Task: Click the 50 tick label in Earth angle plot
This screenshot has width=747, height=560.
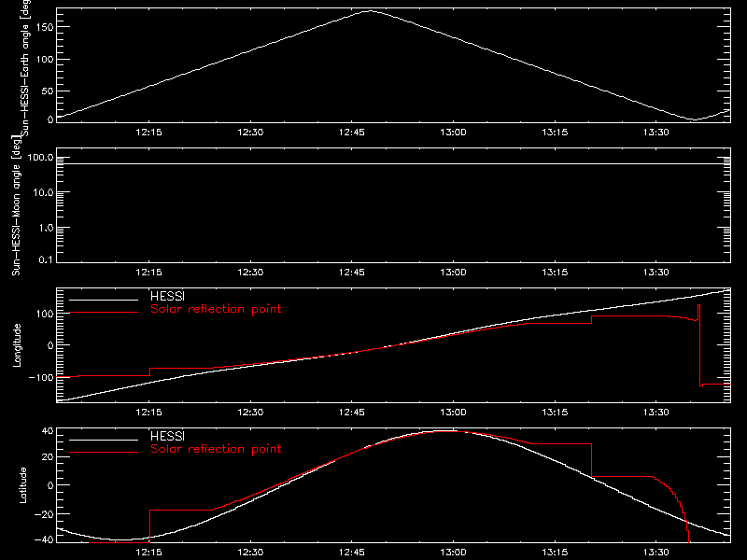Action: click(x=48, y=91)
